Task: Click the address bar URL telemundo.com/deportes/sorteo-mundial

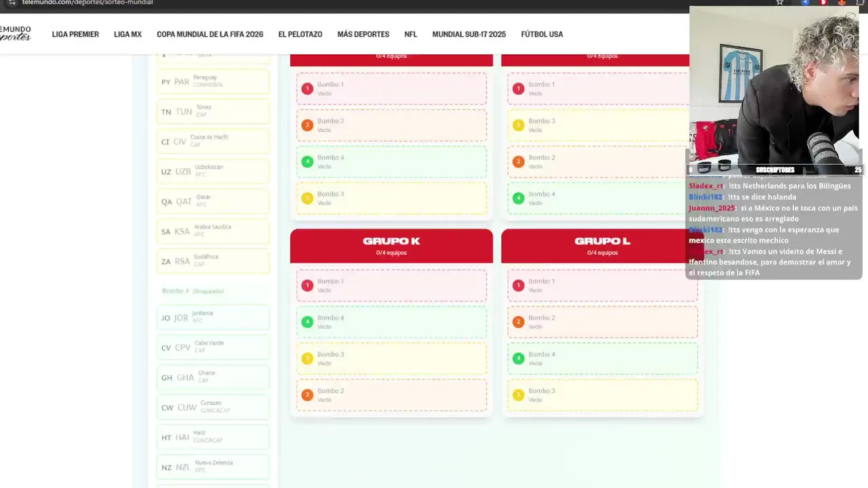Action: point(87,3)
